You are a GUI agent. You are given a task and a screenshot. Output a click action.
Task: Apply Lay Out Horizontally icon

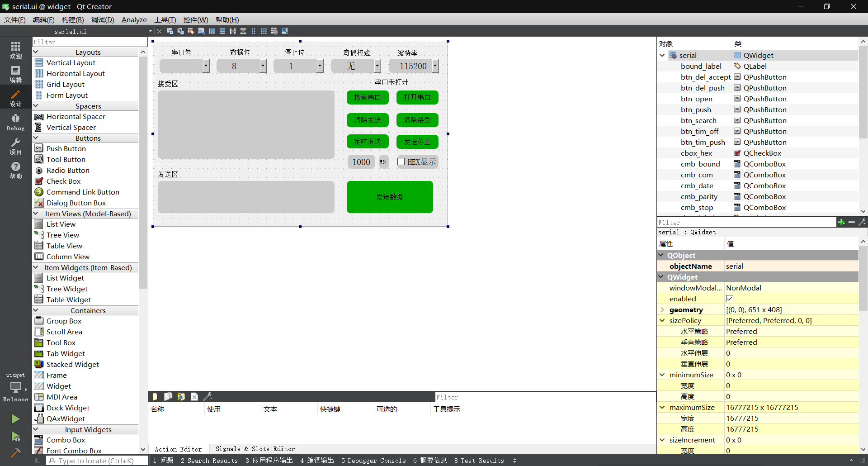[x=212, y=31]
